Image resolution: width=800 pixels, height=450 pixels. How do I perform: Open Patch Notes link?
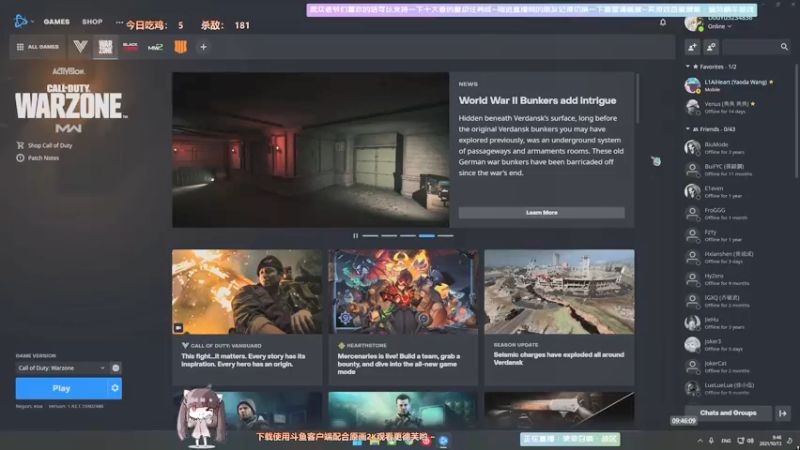pyautogui.click(x=38, y=158)
